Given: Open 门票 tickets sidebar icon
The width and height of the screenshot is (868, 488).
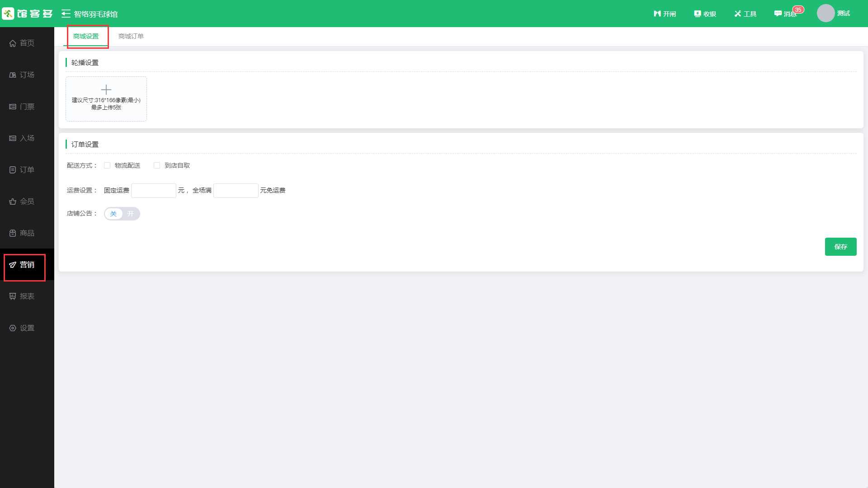Looking at the screenshot, I should pos(13,107).
